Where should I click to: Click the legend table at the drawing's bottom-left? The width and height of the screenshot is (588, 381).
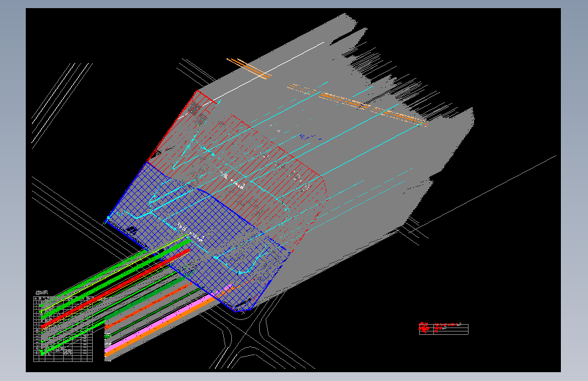click(63, 329)
